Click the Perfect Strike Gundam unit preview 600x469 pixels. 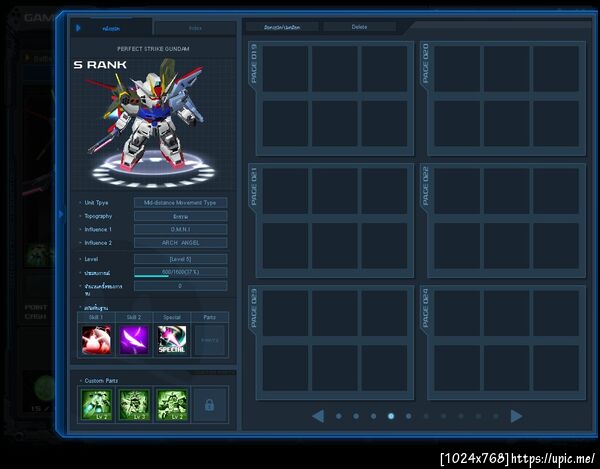coord(153,122)
